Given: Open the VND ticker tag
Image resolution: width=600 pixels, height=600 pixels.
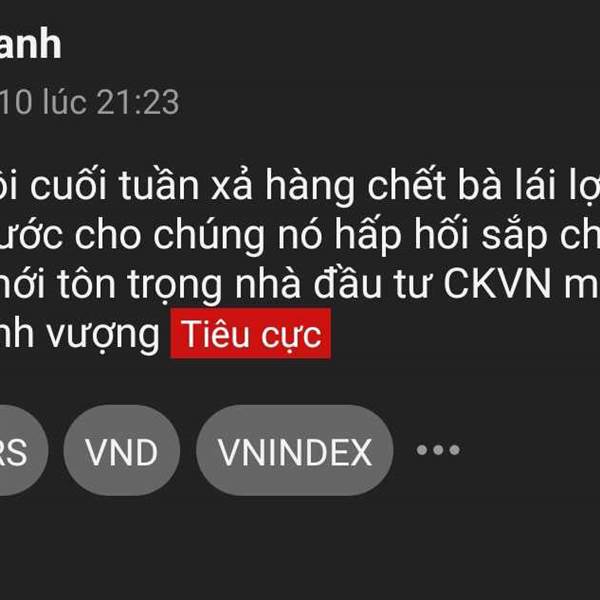Looking at the screenshot, I should pyautogui.click(x=122, y=450).
